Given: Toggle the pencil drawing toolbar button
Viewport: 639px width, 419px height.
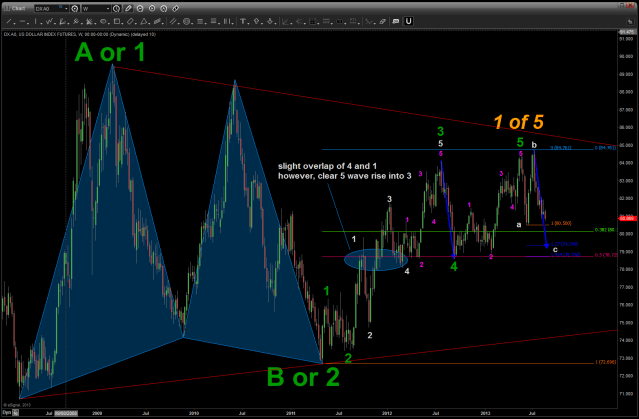Looking at the screenshot, I should point(128,8).
